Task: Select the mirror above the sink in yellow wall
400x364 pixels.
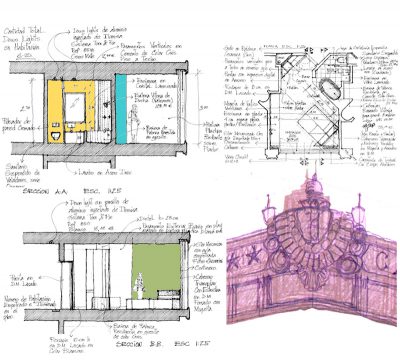Action: pos(75,107)
